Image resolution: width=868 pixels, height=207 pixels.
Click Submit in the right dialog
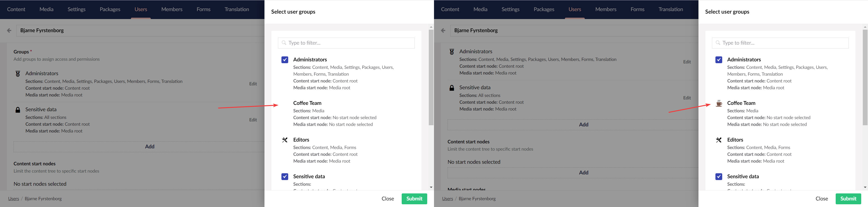849,199
